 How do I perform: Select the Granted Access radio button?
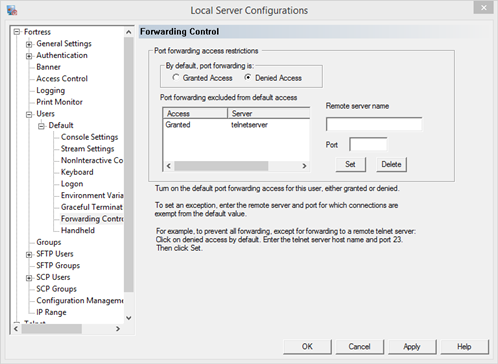176,77
